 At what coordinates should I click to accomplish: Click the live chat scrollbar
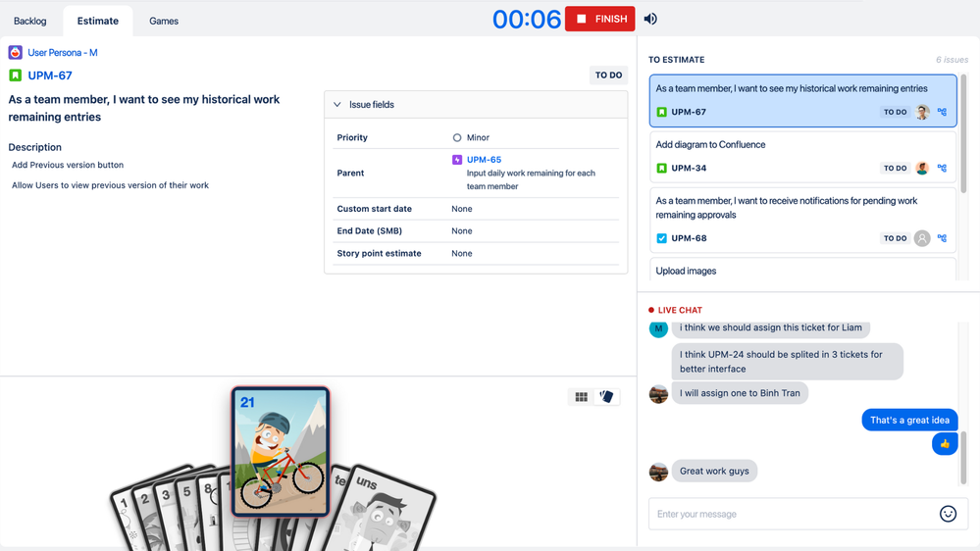point(963,458)
